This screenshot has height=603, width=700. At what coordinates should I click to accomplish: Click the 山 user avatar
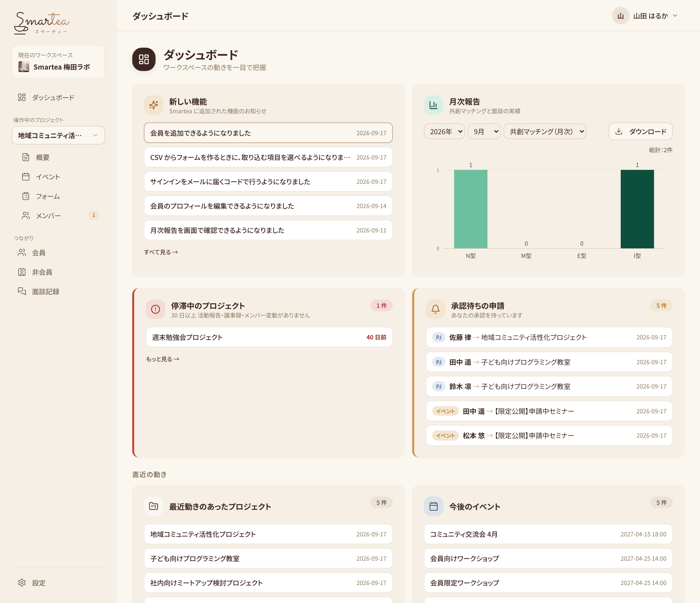[x=620, y=16]
